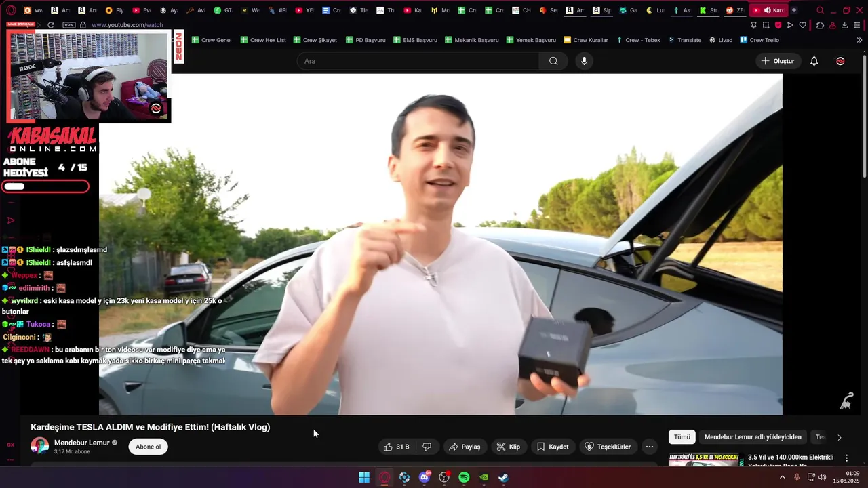Create a clip with Klip button
The height and width of the screenshot is (488, 868).
pos(508,447)
